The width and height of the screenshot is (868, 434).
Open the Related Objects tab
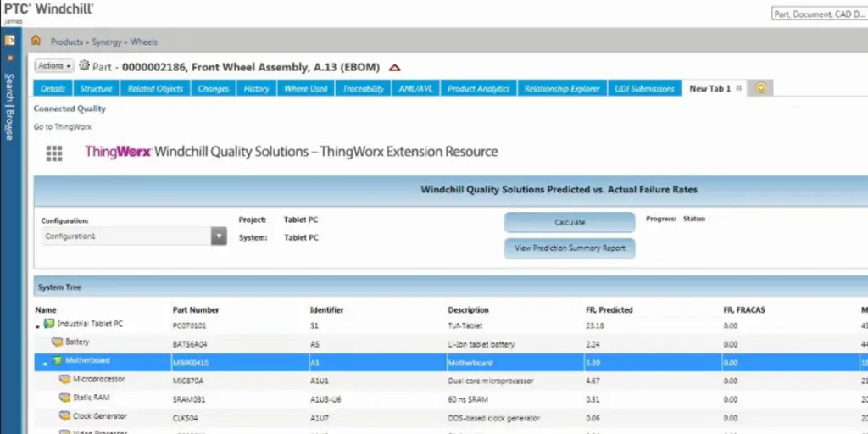pos(156,88)
